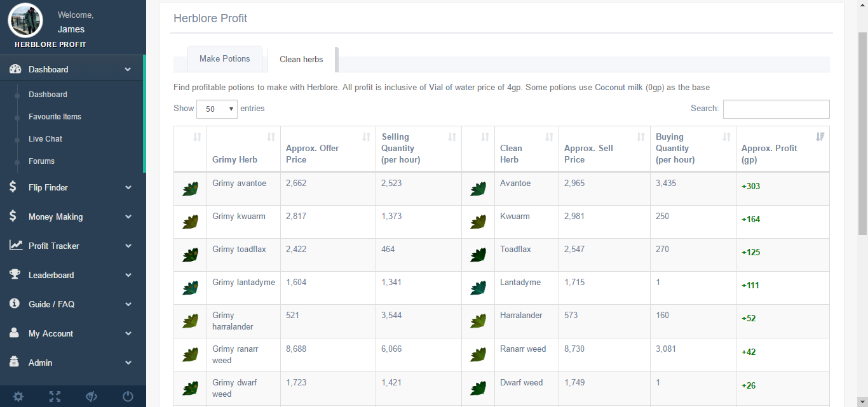Open Live Chat in sidebar
The width and height of the screenshot is (868, 407).
click(45, 139)
